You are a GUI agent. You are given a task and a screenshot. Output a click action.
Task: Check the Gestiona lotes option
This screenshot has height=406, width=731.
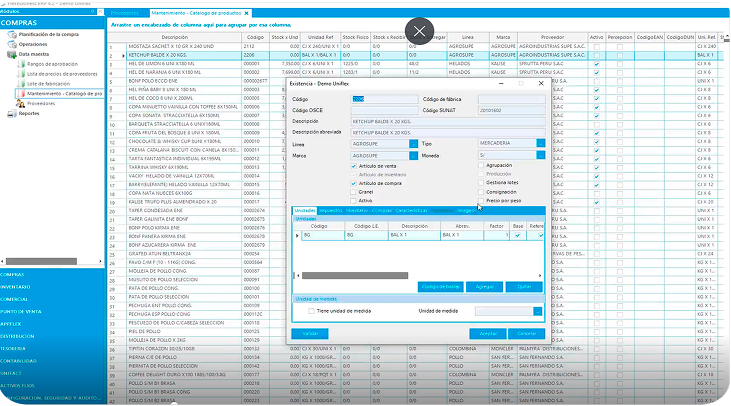[x=481, y=183]
